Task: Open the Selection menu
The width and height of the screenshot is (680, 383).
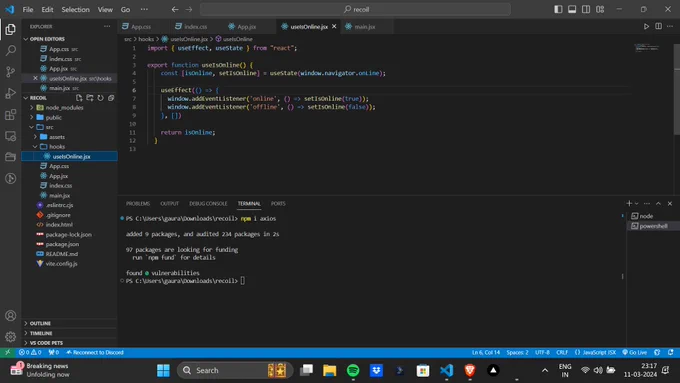Action: (x=75, y=10)
